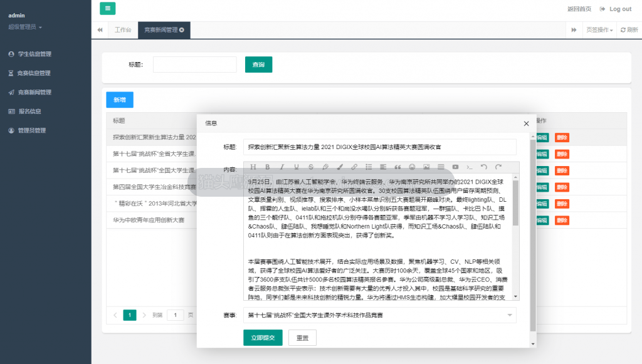The height and width of the screenshot is (364, 642).
Task: Close the 竞赛新闻管理 tab
Action: (x=182, y=30)
